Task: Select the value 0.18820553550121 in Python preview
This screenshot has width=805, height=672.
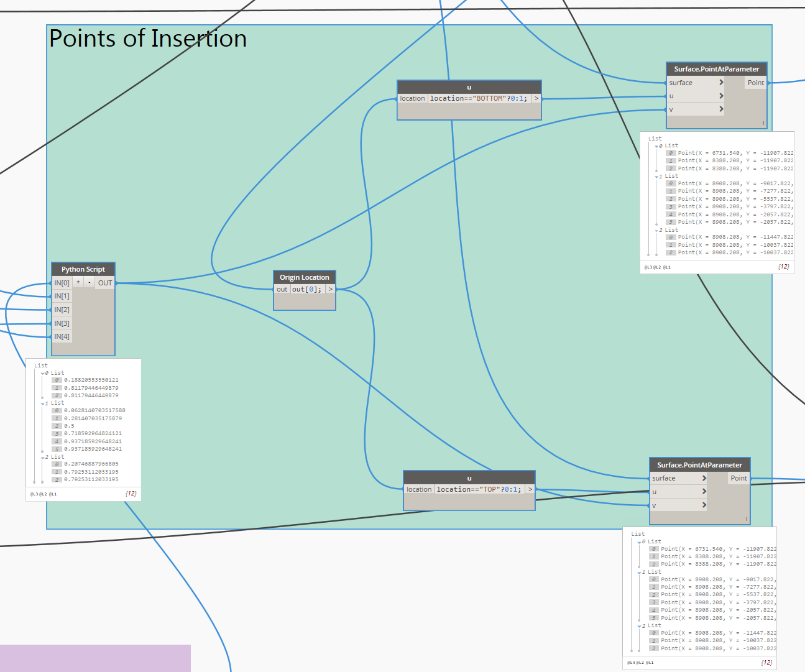Action: [91, 380]
